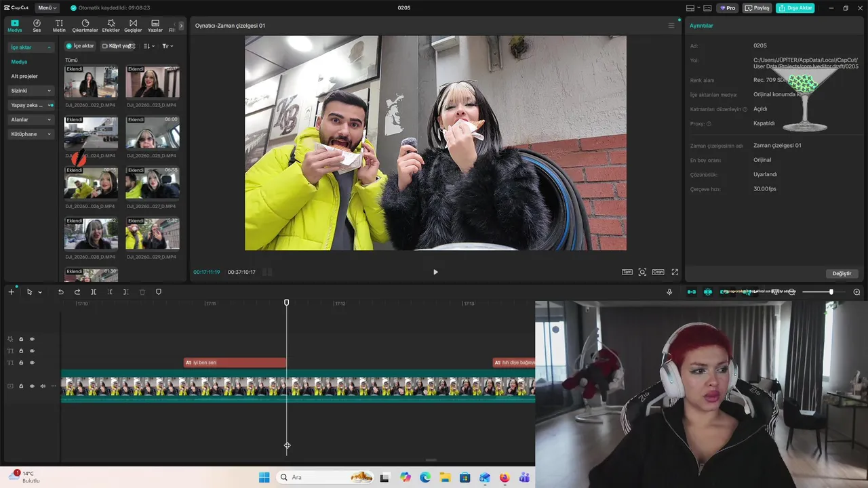Viewport: 868px width, 488px height.
Task: Click the Kayıt yap record button
Action: (119, 46)
